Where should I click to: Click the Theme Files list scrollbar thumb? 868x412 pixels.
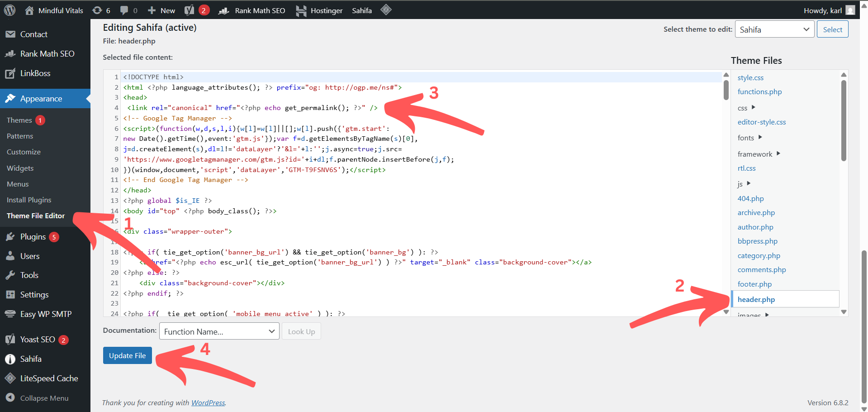pyautogui.click(x=844, y=120)
